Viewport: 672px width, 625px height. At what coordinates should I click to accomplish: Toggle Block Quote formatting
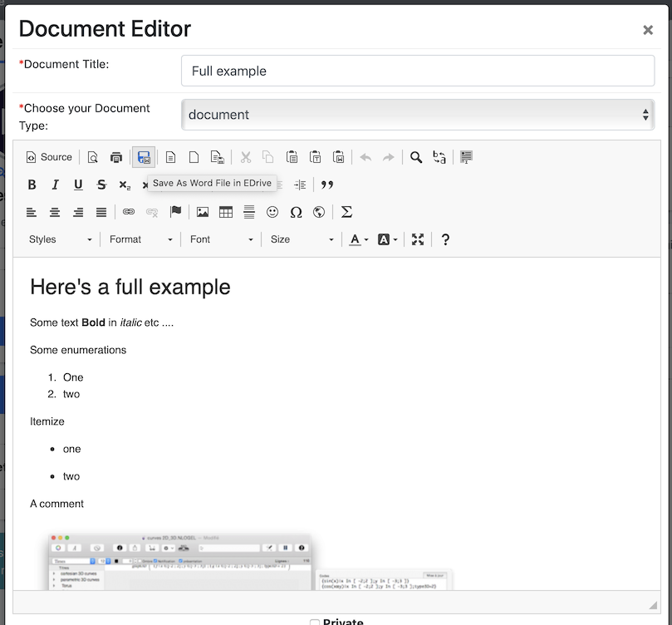(x=327, y=185)
